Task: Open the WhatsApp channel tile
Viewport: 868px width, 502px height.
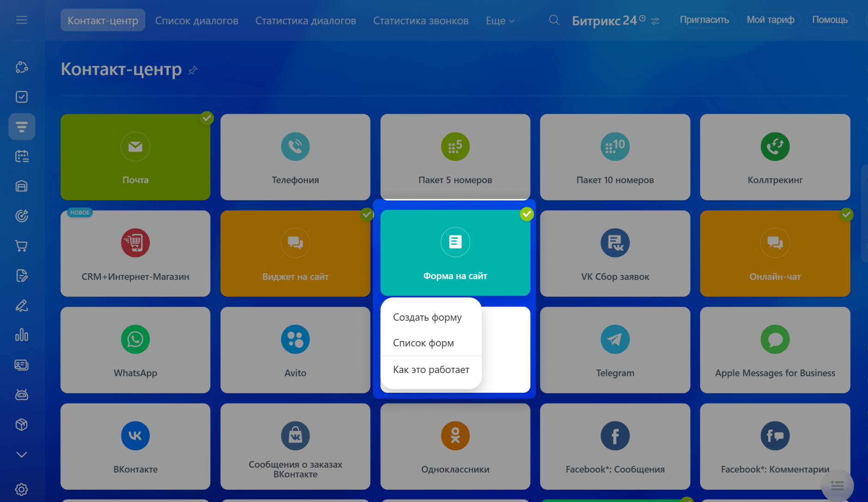Action: click(135, 350)
